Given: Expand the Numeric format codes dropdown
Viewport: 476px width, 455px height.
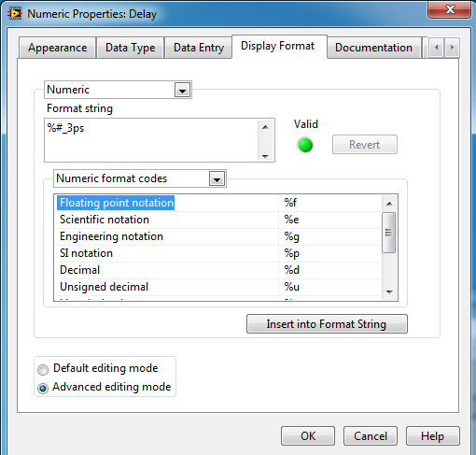Looking at the screenshot, I should pos(217,179).
